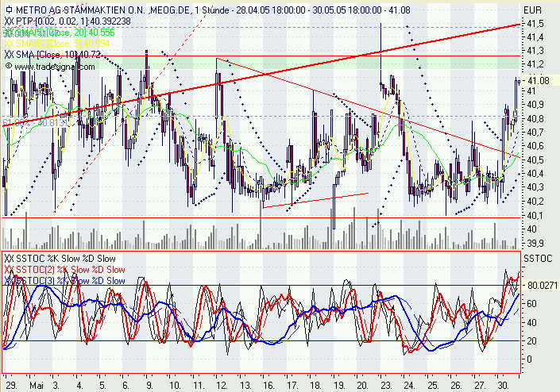
Task: Click the 40.7 price axis value
Action: 535,133
